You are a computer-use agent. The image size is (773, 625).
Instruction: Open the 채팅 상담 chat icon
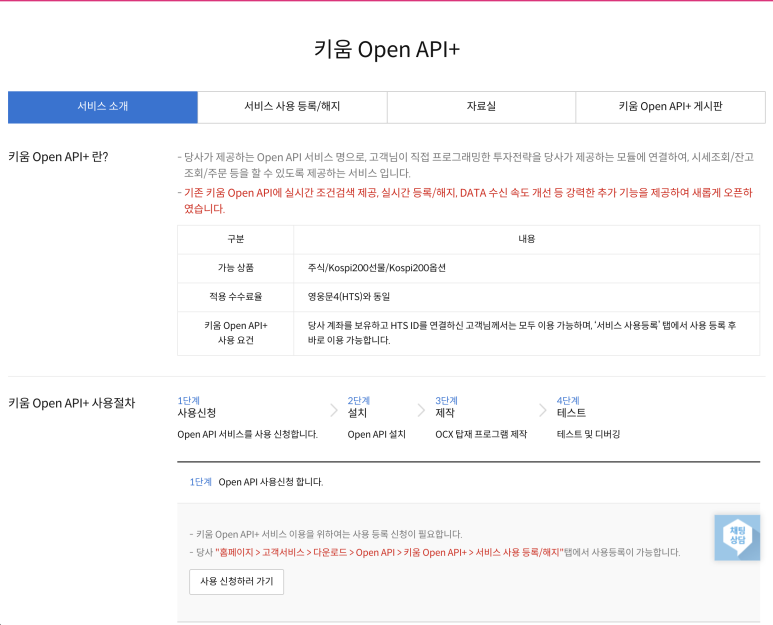(x=737, y=538)
